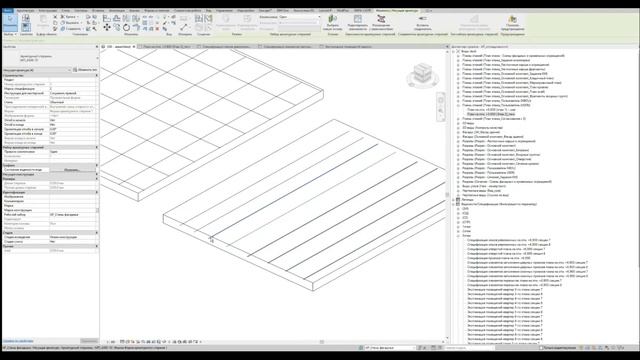Open the instance filter dropdown in Properties
The height and width of the screenshot is (360, 640).
click(69, 70)
